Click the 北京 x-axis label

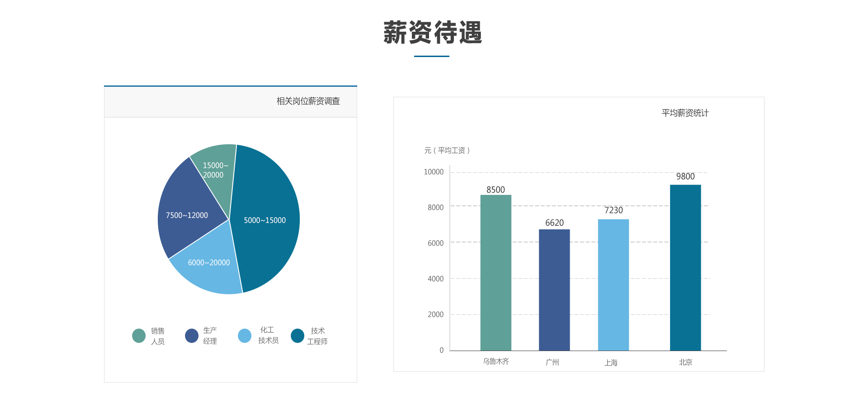pos(685,362)
